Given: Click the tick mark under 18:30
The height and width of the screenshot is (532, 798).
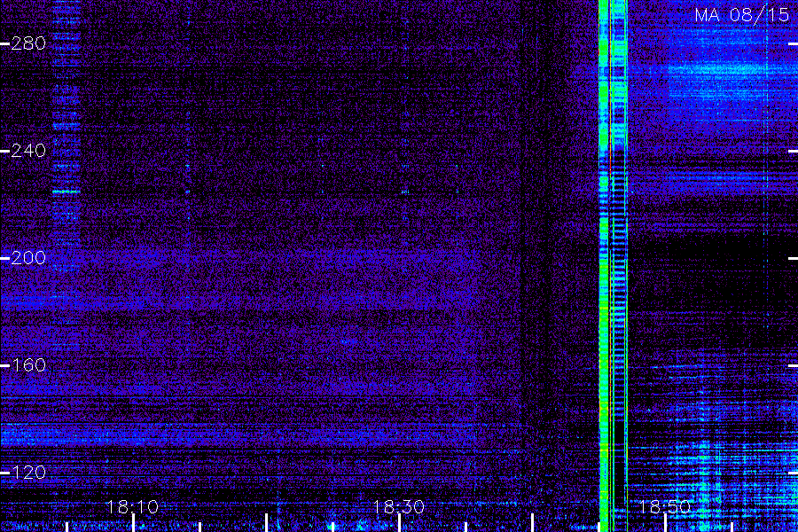Looking at the screenshot, I should point(400,523).
